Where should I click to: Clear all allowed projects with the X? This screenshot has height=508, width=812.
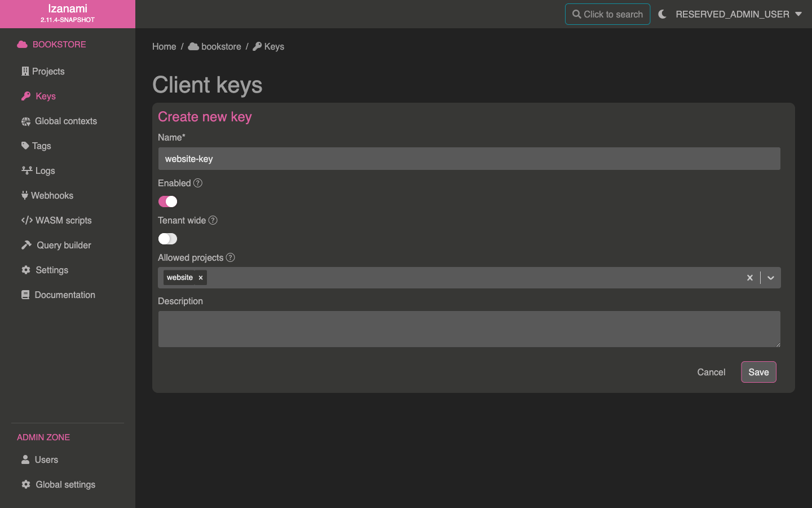click(x=749, y=278)
